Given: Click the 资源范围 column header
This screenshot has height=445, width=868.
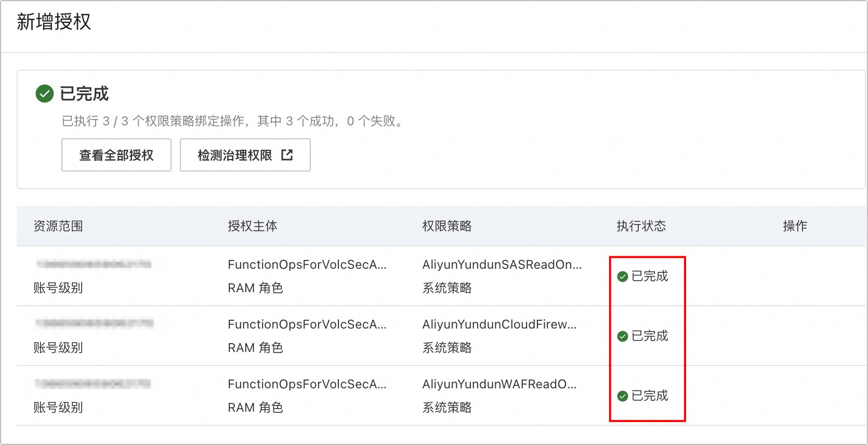Looking at the screenshot, I should [x=58, y=226].
